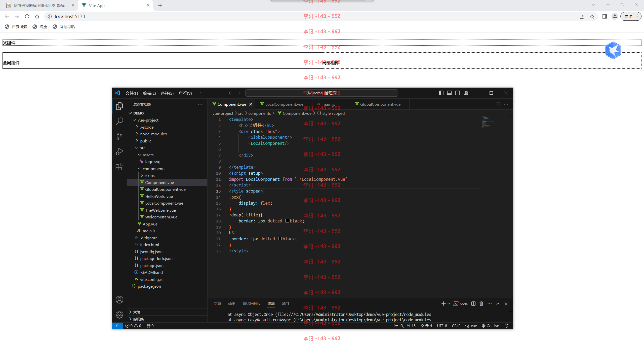Open the 文件(F) menu

click(132, 93)
